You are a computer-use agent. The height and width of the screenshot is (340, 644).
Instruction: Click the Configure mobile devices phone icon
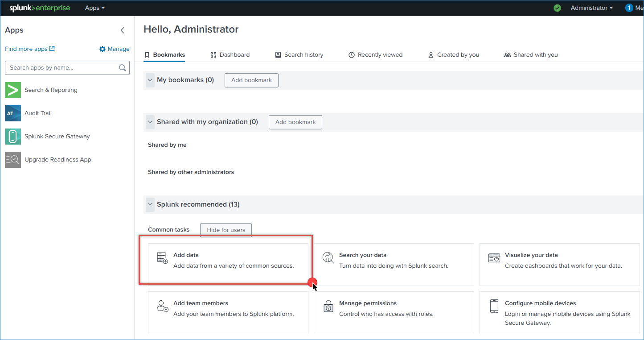(x=494, y=306)
